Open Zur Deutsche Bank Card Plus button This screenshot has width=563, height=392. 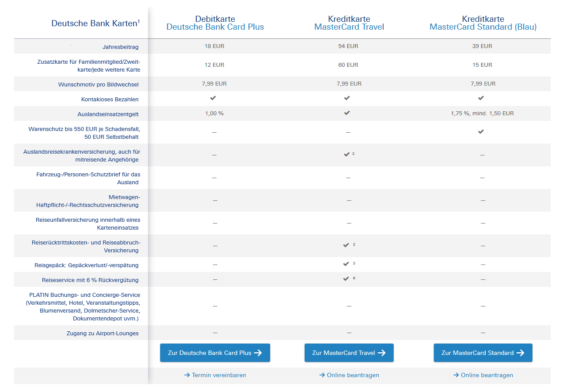pos(215,353)
